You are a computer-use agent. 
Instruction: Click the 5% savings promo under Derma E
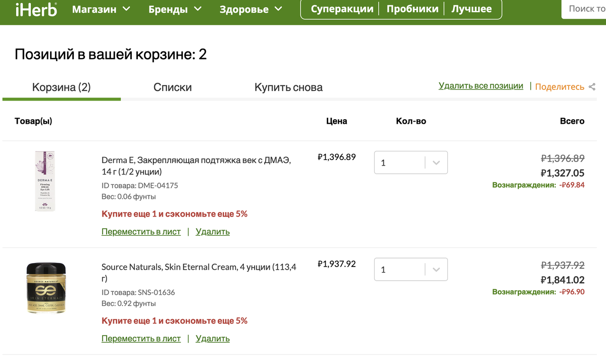pyautogui.click(x=175, y=214)
